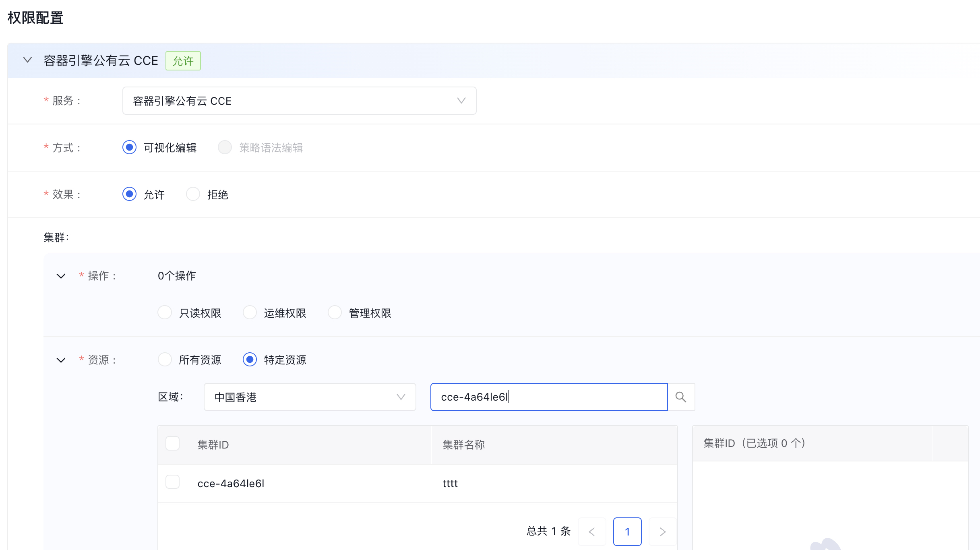The height and width of the screenshot is (550, 980).
Task: Focus the cluster ID search input field
Action: click(549, 397)
